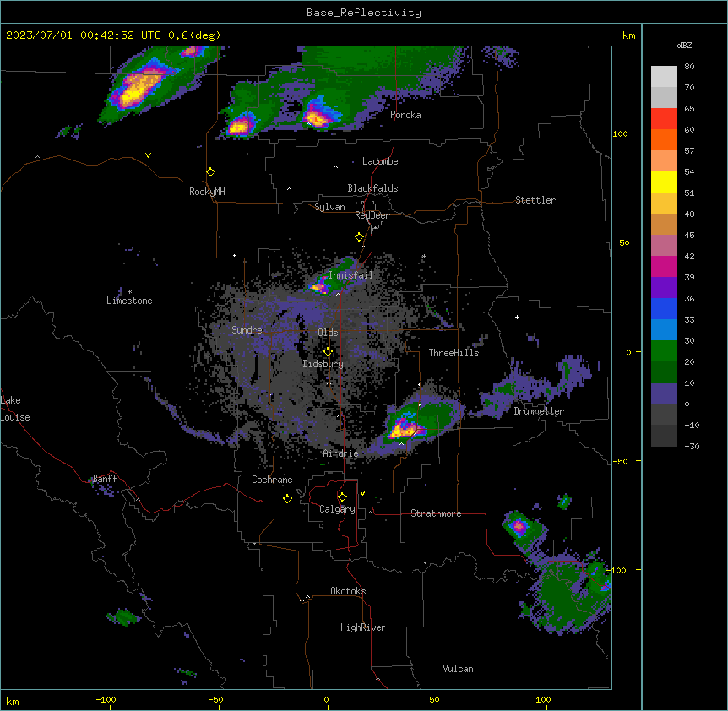Select the light gray 70-80 dBZ legend swatch
728x711 pixels.
pos(664,77)
